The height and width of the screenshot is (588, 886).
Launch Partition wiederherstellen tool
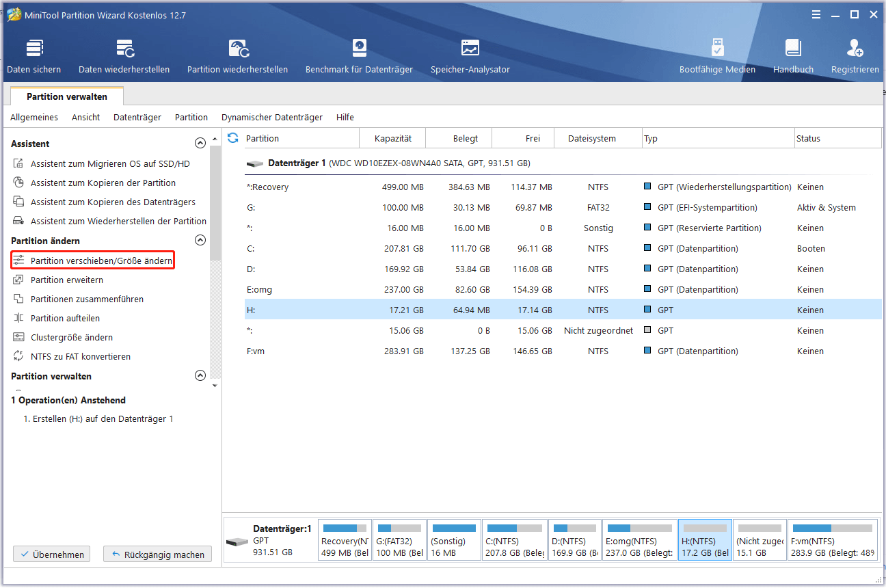(237, 56)
